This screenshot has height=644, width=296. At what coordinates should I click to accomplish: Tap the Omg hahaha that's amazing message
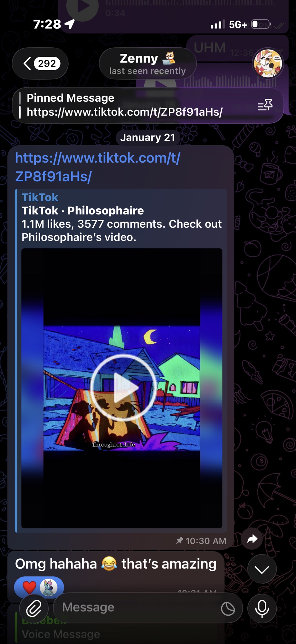coord(116,564)
